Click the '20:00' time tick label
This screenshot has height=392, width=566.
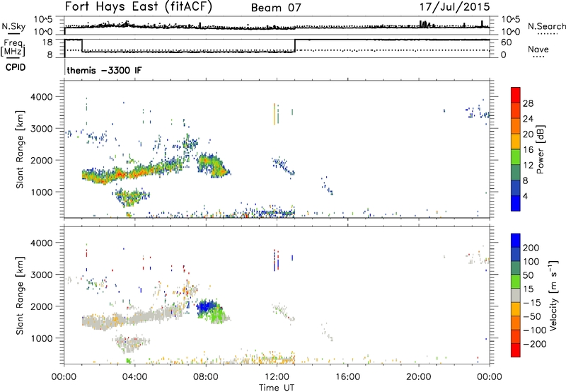(x=419, y=377)
